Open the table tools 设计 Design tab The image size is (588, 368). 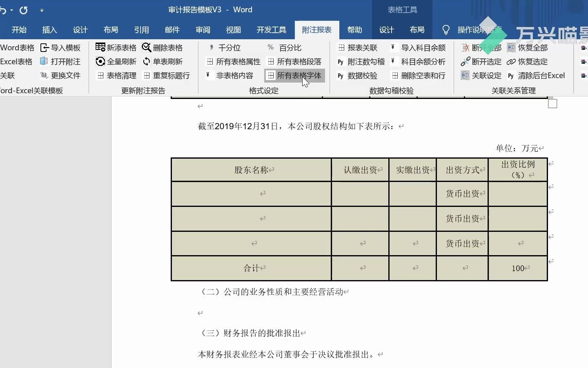[387, 30]
